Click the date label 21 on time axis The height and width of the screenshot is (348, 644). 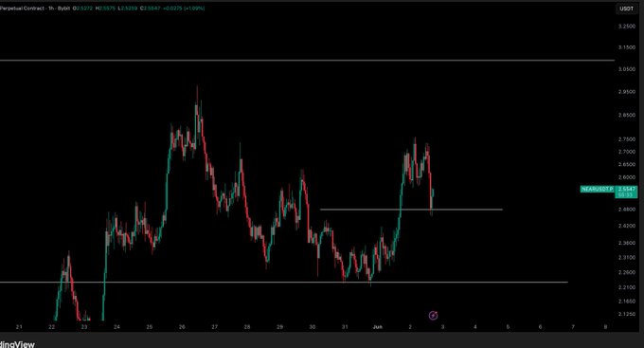(x=19, y=327)
